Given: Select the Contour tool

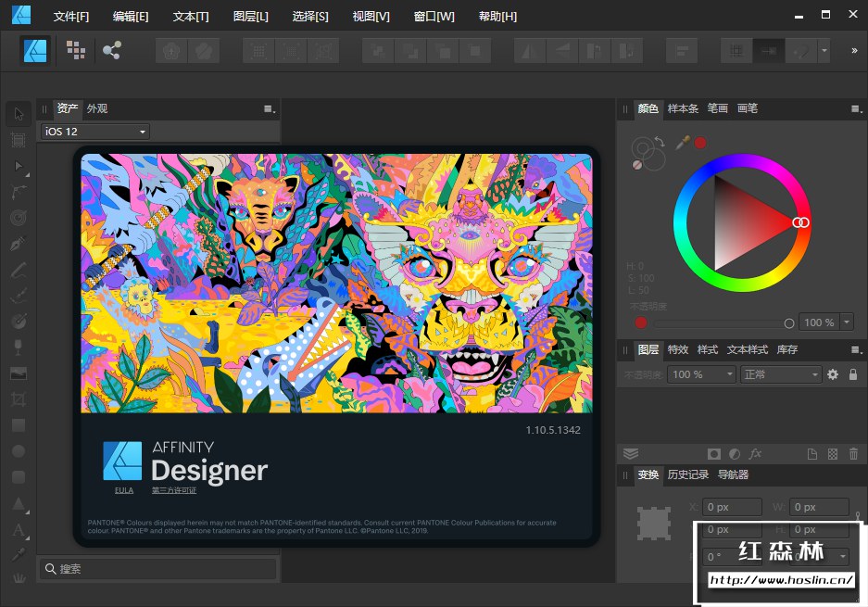Looking at the screenshot, I should pos(19,218).
